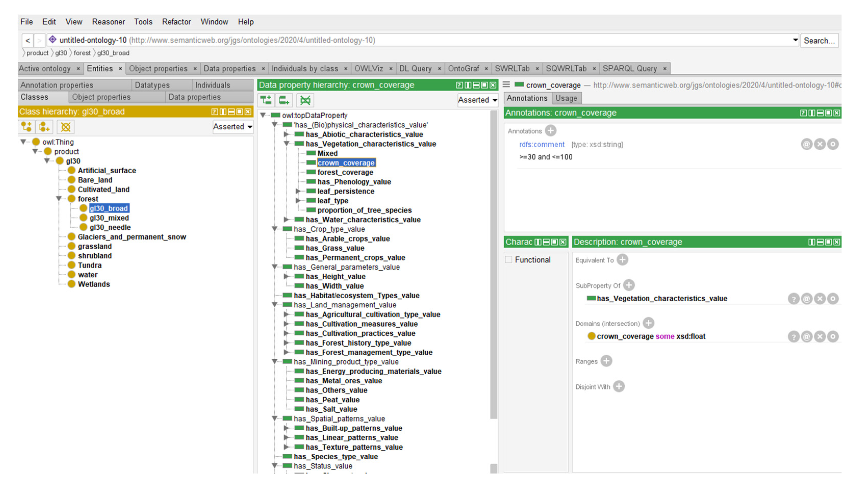Screen dimensions: 868x484
Task: Click the Add sibling data property icon
Action: coord(284,100)
